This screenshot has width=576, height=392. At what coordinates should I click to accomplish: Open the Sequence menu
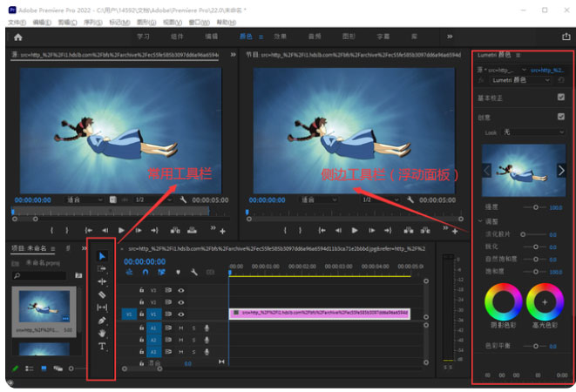pos(93,23)
